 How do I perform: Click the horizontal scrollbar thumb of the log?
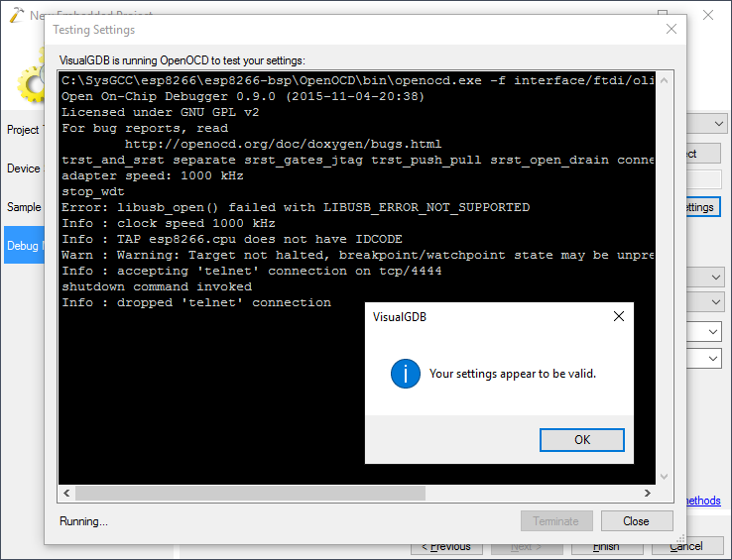point(250,493)
